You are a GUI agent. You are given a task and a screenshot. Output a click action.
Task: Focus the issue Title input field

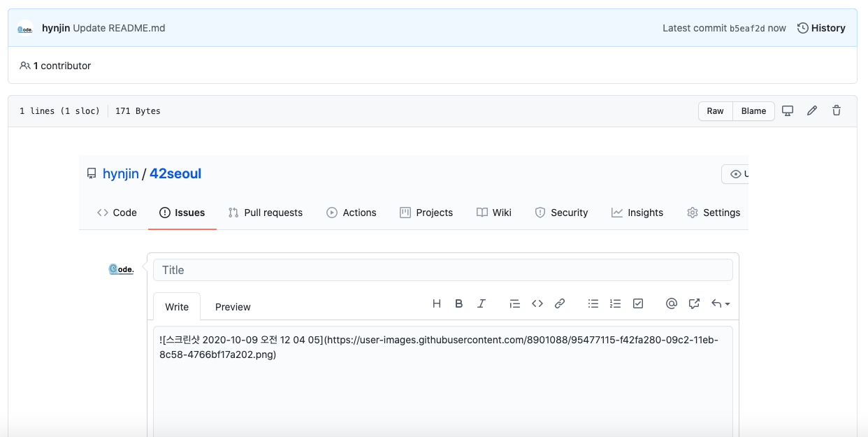(x=443, y=270)
